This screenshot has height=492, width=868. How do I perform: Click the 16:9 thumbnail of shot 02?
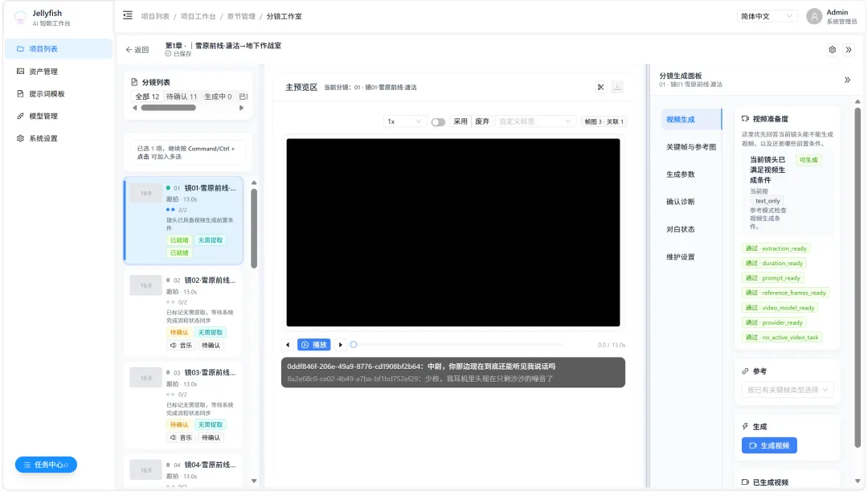pos(145,285)
